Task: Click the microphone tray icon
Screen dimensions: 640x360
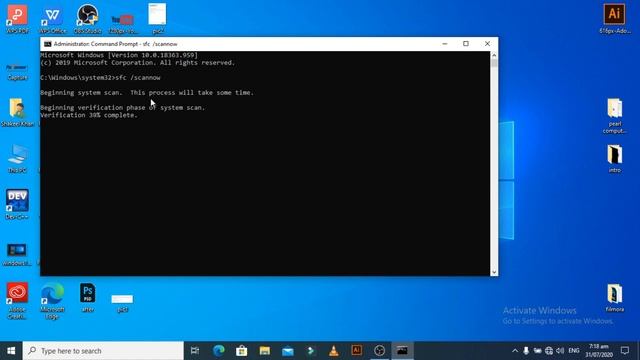Action: click(526, 351)
